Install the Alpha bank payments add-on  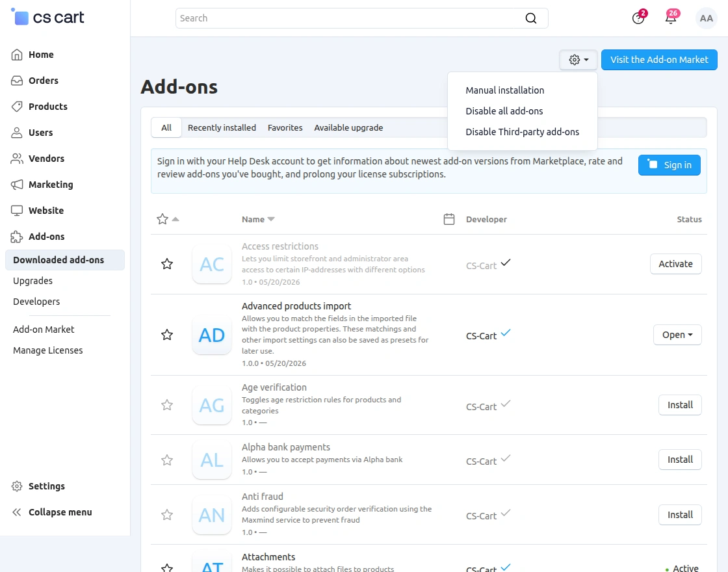pyautogui.click(x=680, y=460)
